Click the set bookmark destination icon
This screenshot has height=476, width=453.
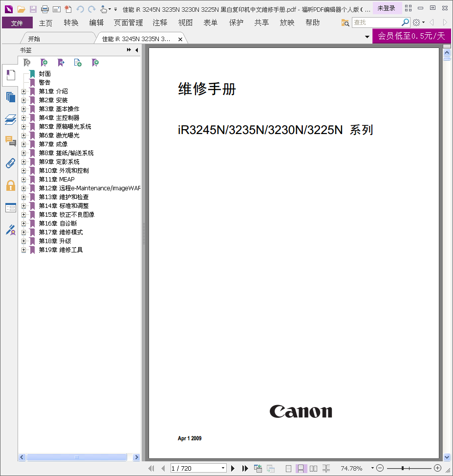coord(61,63)
